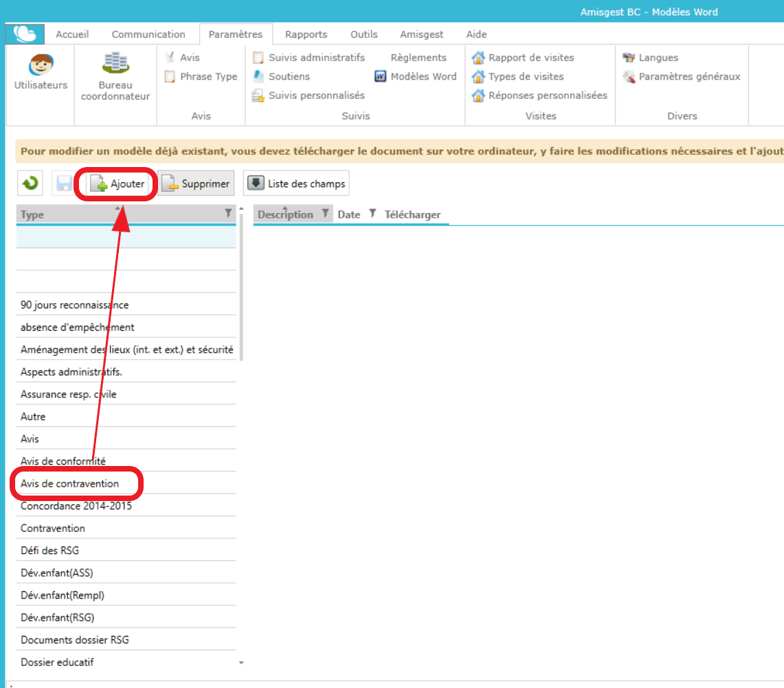This screenshot has height=688, width=784.
Task: Open Suivis administratifs
Action: [x=309, y=58]
